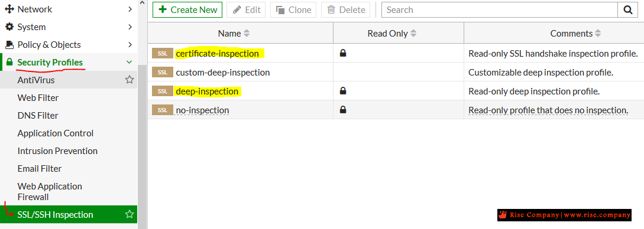
Task: Sort by the Read Only column arrows
Action: [x=413, y=34]
